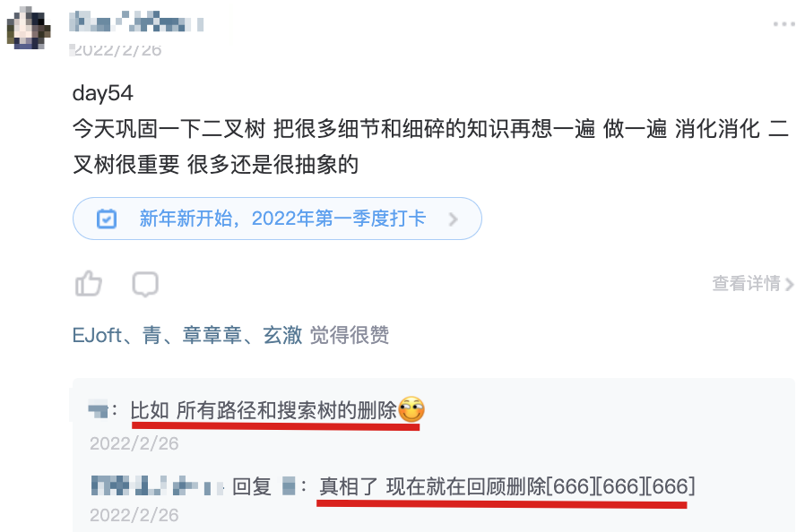Open liker 青's profile
This screenshot has height=532, width=805.
click(x=152, y=336)
